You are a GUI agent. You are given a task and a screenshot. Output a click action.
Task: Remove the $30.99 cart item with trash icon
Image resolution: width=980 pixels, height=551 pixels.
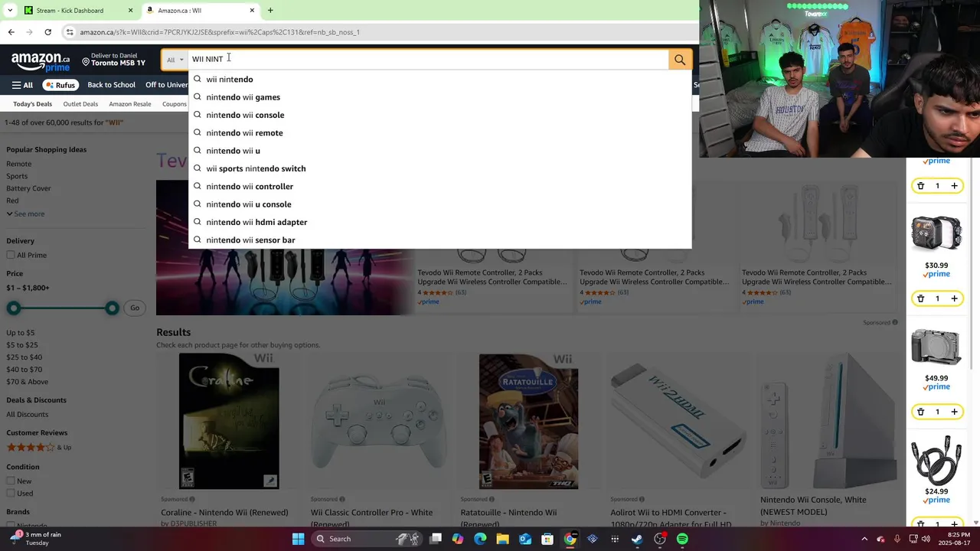pos(920,298)
